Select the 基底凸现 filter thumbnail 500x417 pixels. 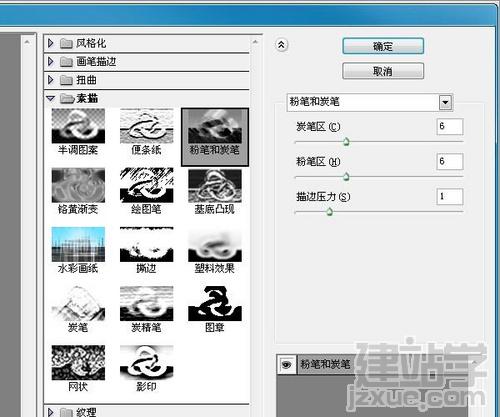pyautogui.click(x=215, y=185)
